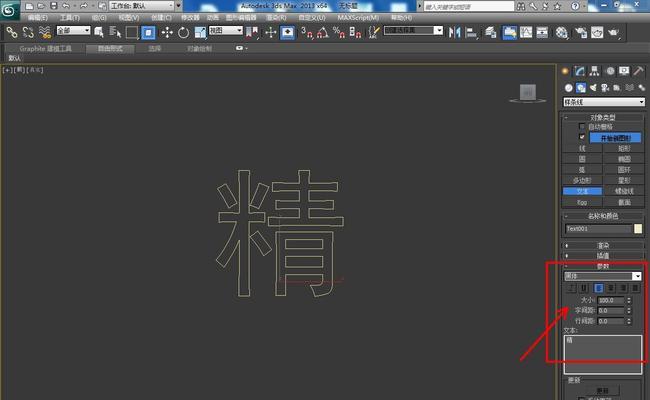Open the 编辑(E) menu
650x400 pixels.
pos(38,17)
